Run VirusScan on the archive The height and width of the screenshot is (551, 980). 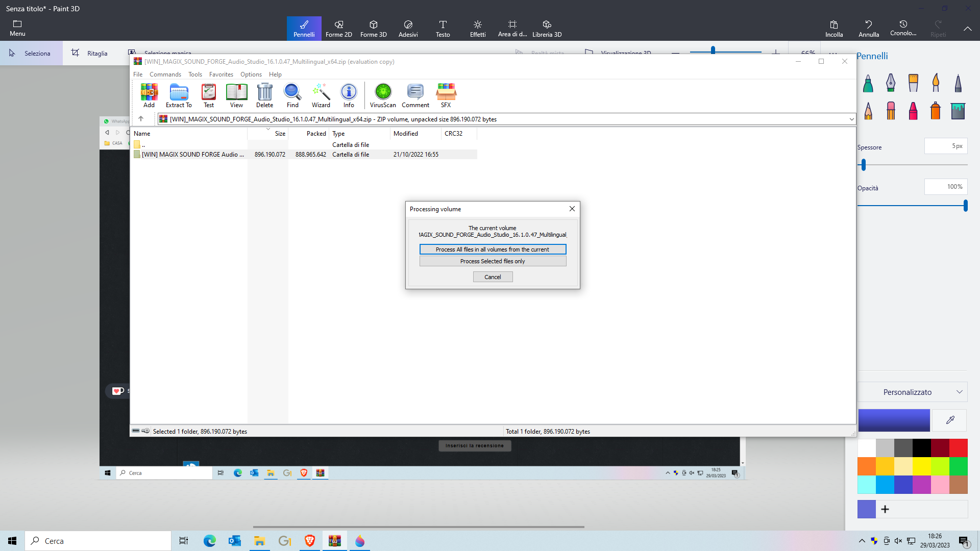click(383, 95)
